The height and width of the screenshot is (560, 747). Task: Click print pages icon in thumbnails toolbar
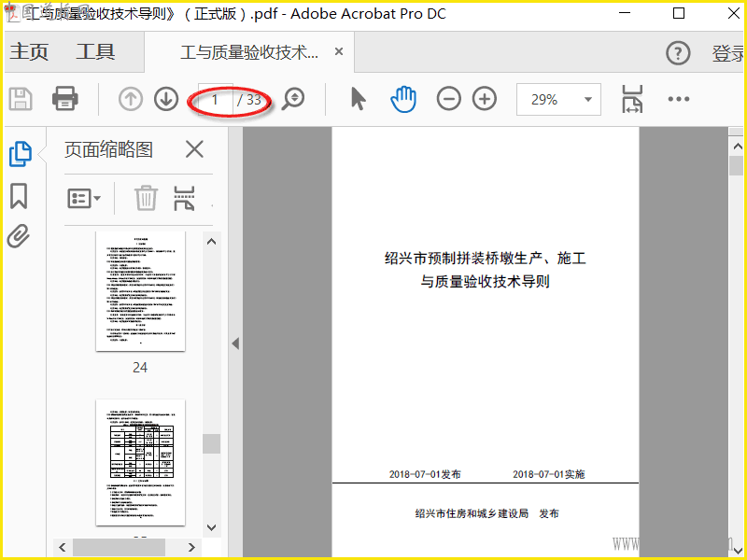[x=184, y=198]
